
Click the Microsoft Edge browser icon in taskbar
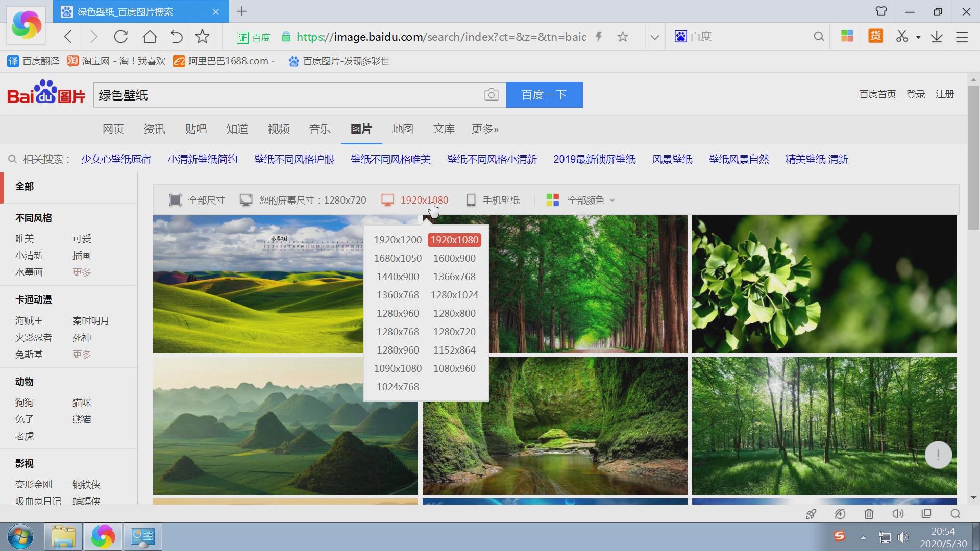click(x=103, y=536)
